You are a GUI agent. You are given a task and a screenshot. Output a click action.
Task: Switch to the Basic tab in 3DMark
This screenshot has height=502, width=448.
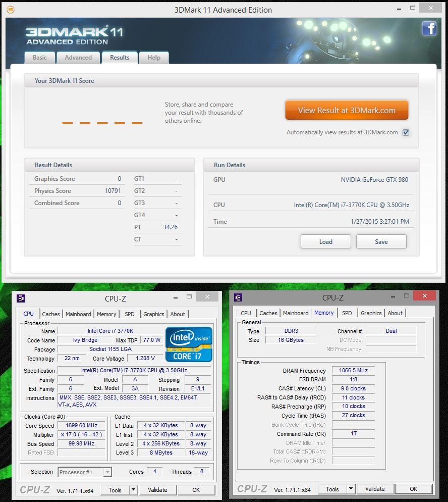pos(40,58)
